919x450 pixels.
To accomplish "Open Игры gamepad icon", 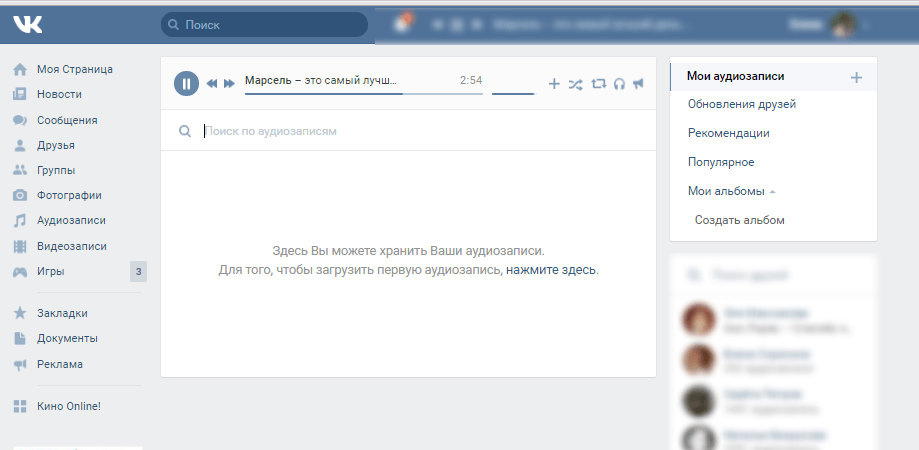I will coord(20,272).
